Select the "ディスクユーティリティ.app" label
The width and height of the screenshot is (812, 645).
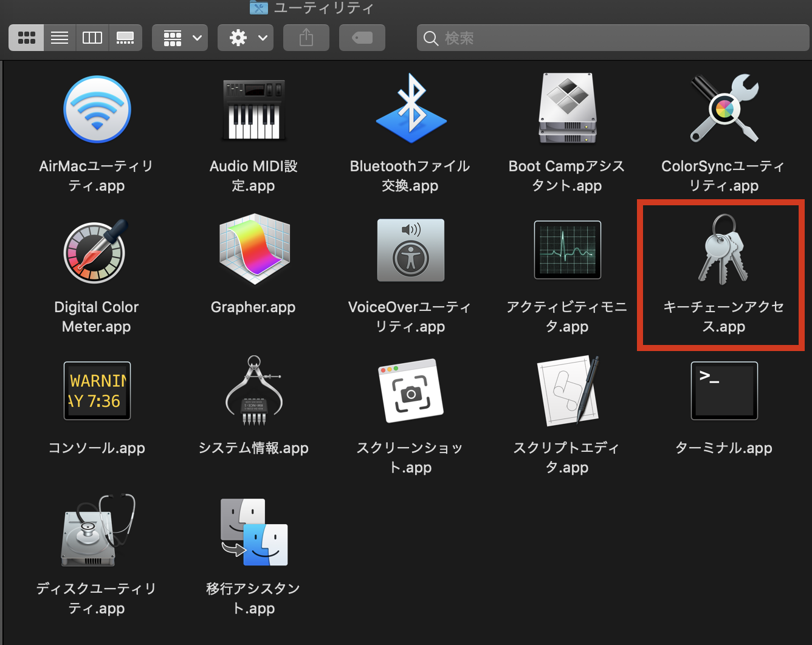97,598
